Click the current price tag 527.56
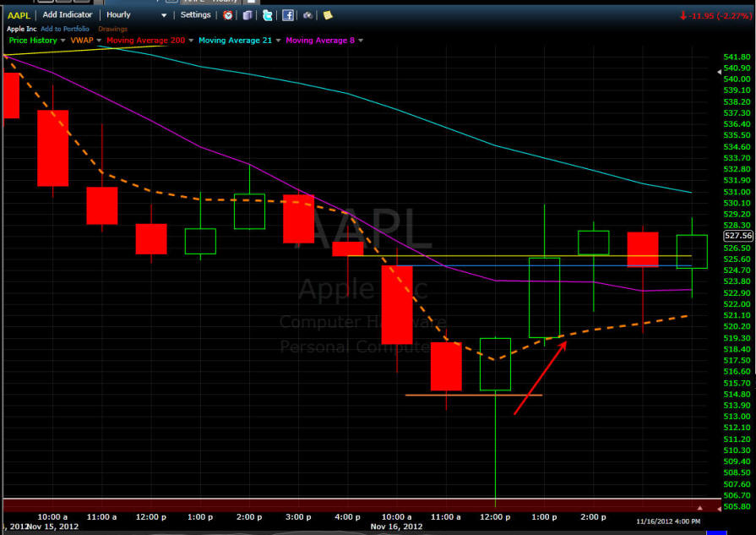This screenshot has width=756, height=535. tap(738, 236)
